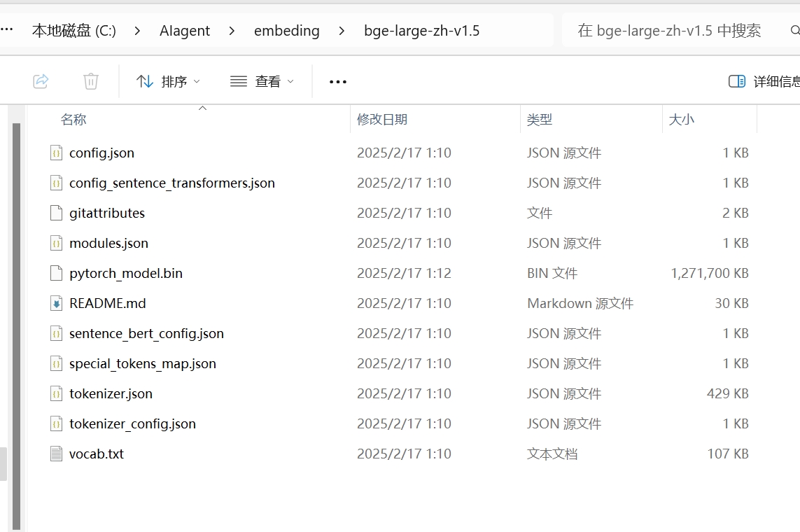This screenshot has width=800, height=532.
Task: Click the sort direction arrow above 名称
Action: pyautogui.click(x=202, y=108)
